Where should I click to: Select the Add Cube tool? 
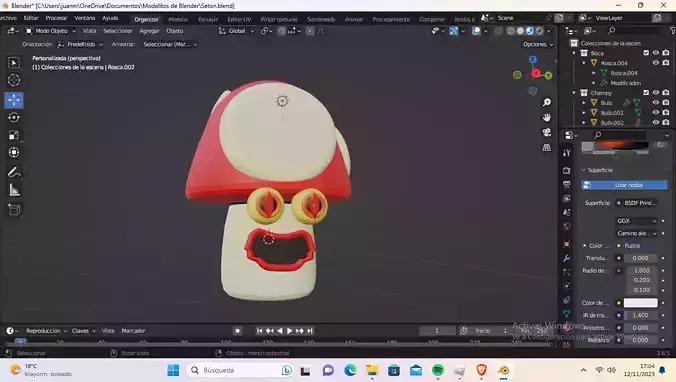[14, 210]
